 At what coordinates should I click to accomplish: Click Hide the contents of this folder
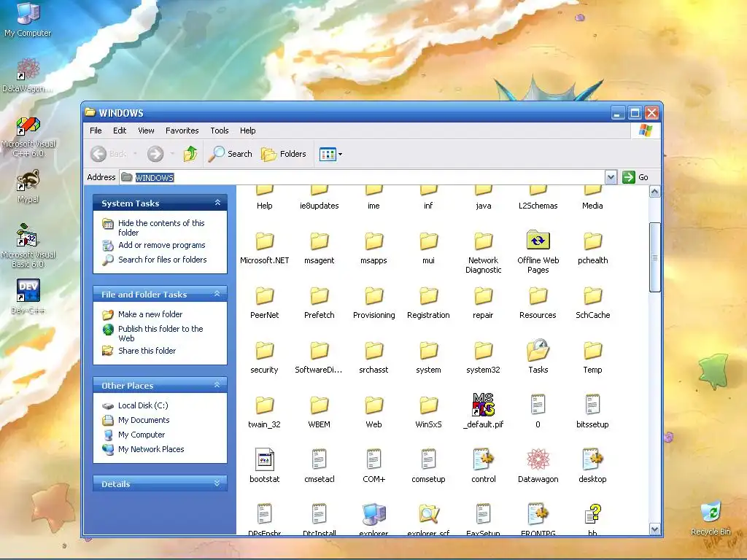coord(161,227)
